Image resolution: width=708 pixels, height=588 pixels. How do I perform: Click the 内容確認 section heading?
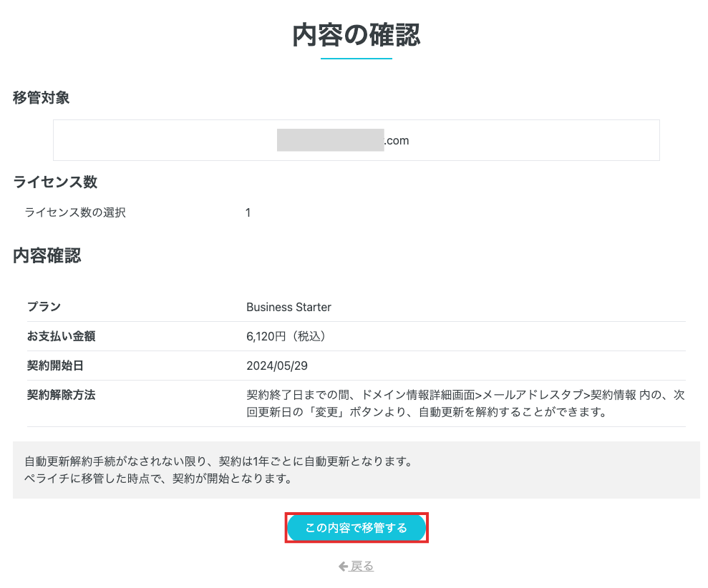point(47,255)
